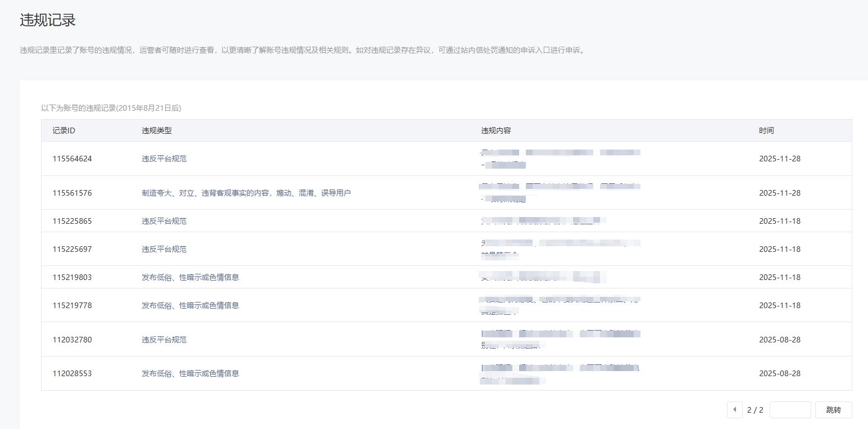Screen dimensions: 868x429
Task: Click violation type of record 115225865
Action: (x=164, y=221)
